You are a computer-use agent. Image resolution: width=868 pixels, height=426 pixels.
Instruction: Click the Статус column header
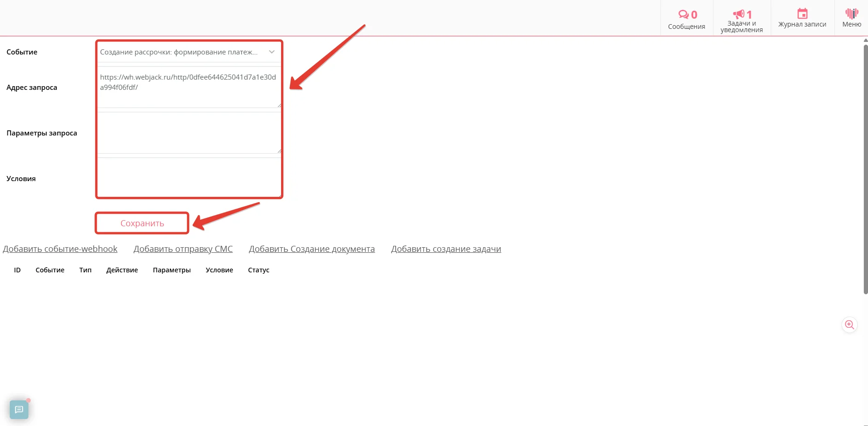click(258, 270)
